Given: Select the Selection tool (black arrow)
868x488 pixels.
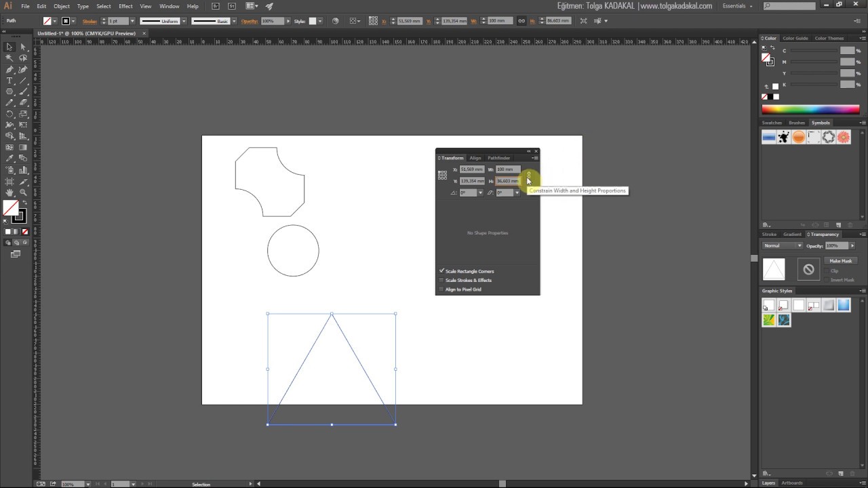Looking at the screenshot, I should [9, 47].
